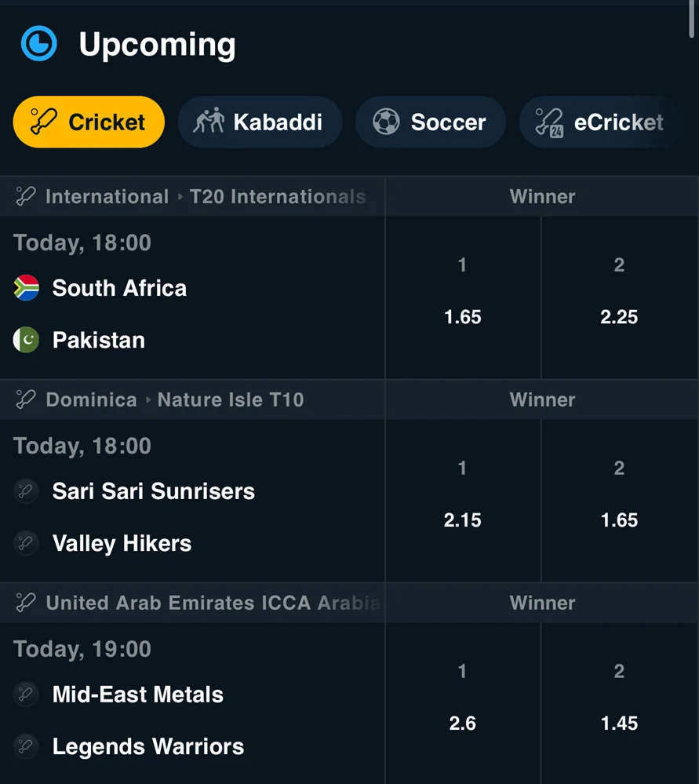Click the Pakistan flag icon

pyautogui.click(x=25, y=340)
